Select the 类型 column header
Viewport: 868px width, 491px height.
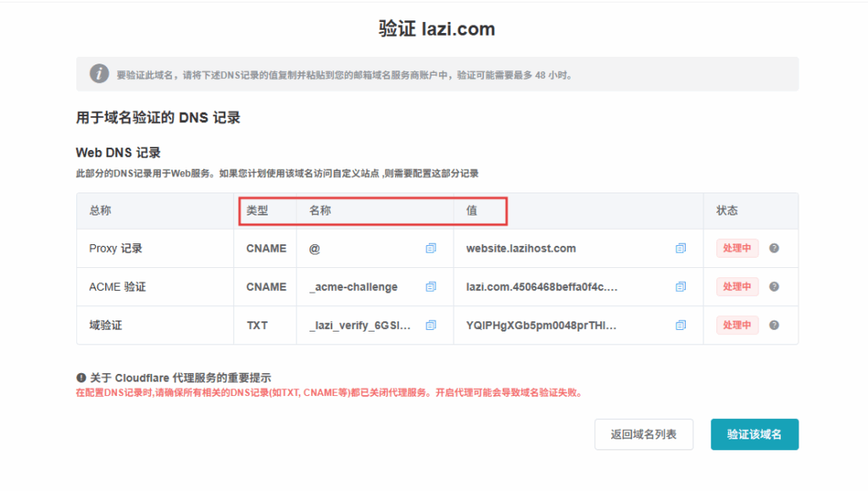tap(257, 210)
